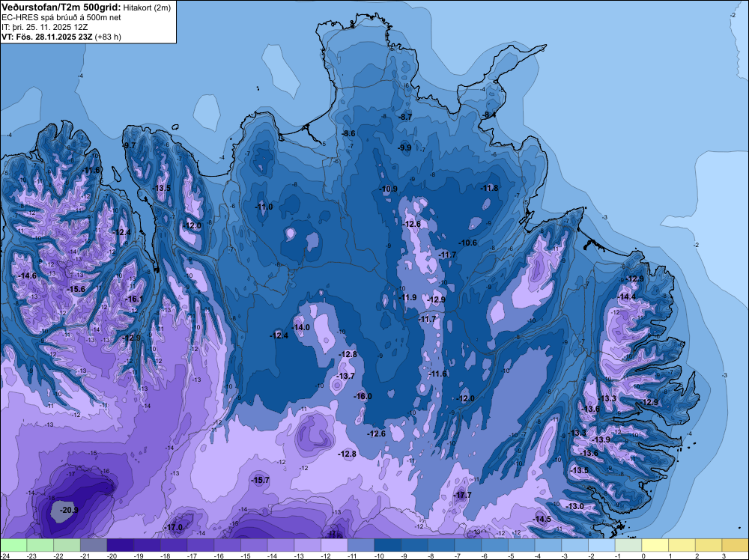749x560 pixels.
Task: Select the -16.0 temperature label
Action: tap(363, 396)
